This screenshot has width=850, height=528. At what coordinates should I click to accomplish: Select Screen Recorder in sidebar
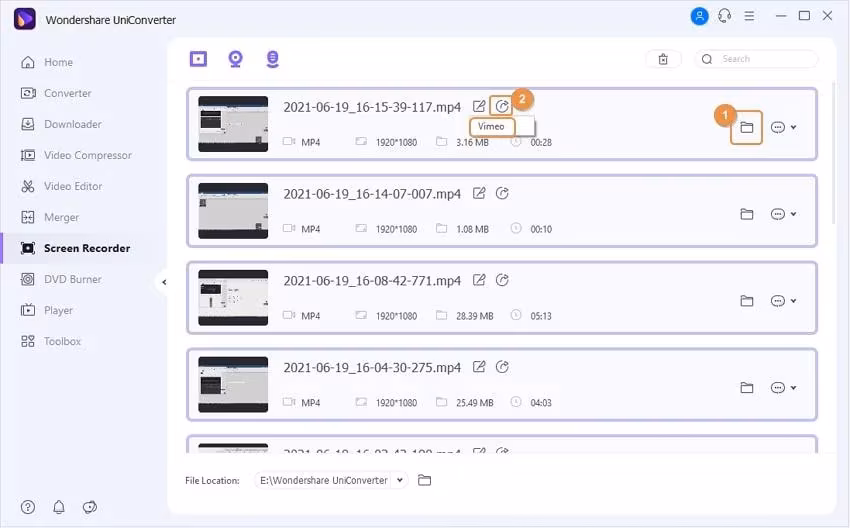coord(75,248)
